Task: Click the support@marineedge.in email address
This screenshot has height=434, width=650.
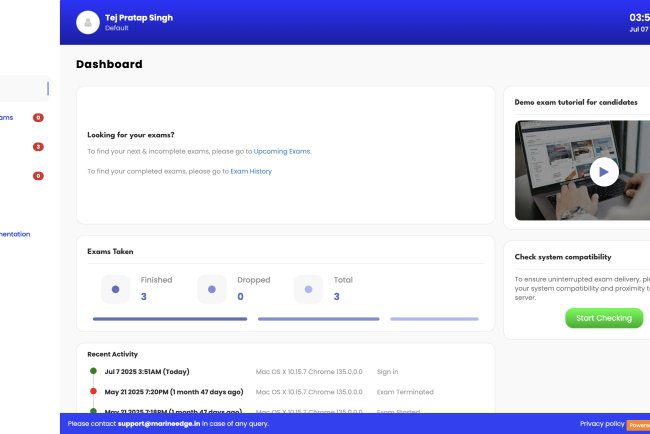Action: 158,424
